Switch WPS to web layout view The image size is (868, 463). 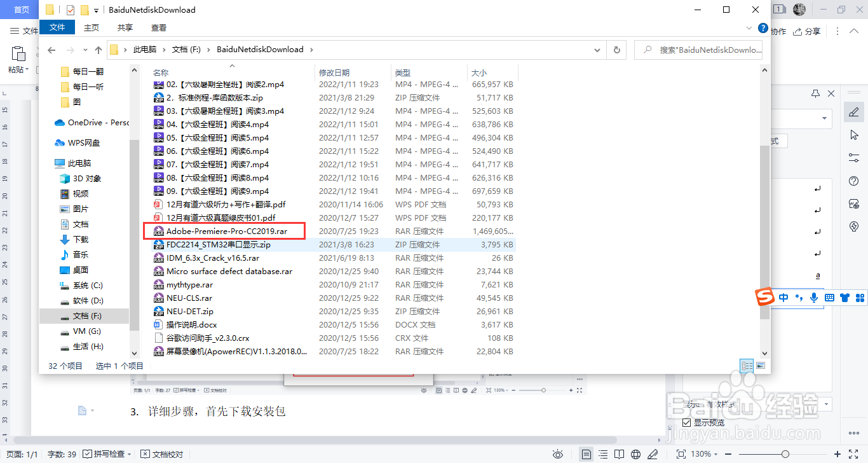pos(636,454)
